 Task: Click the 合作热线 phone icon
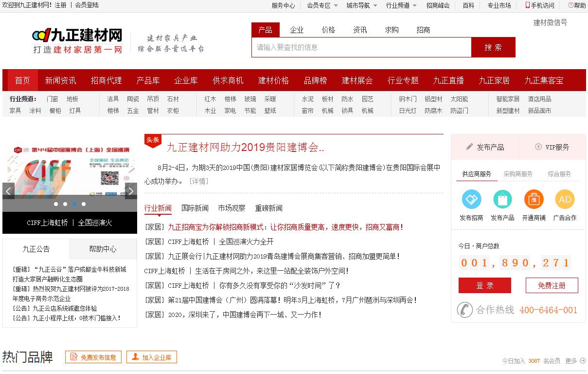point(465,310)
